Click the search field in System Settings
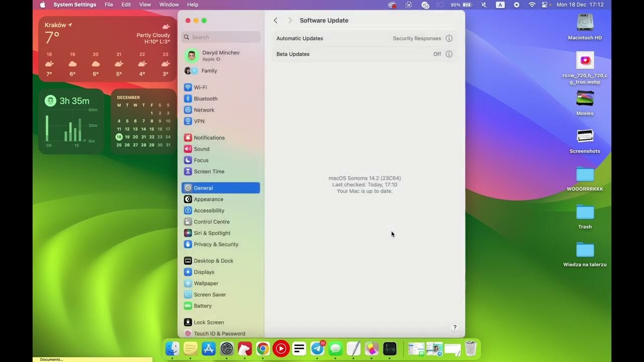This screenshot has height=362, width=644. coord(221,37)
